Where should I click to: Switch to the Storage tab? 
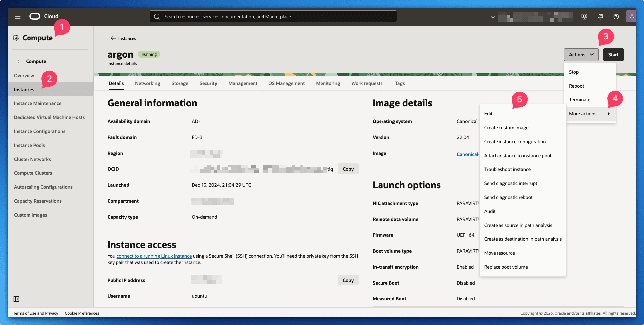point(180,83)
